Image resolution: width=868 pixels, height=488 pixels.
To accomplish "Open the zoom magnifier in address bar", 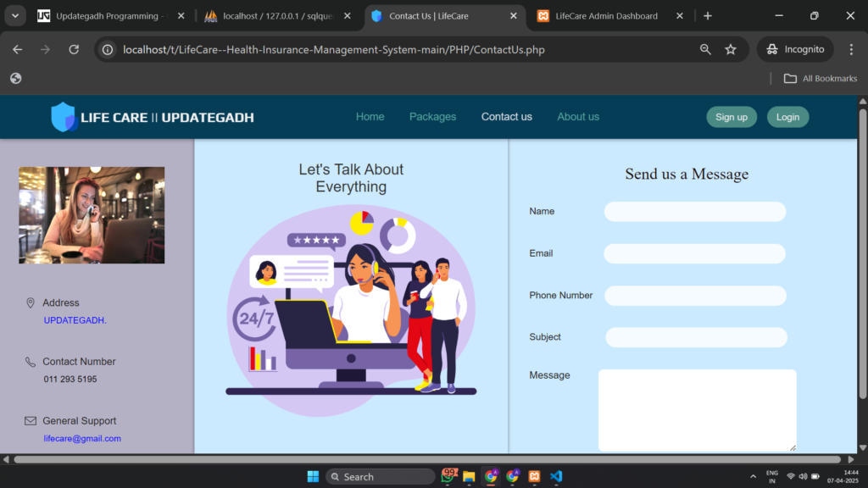I will (705, 49).
